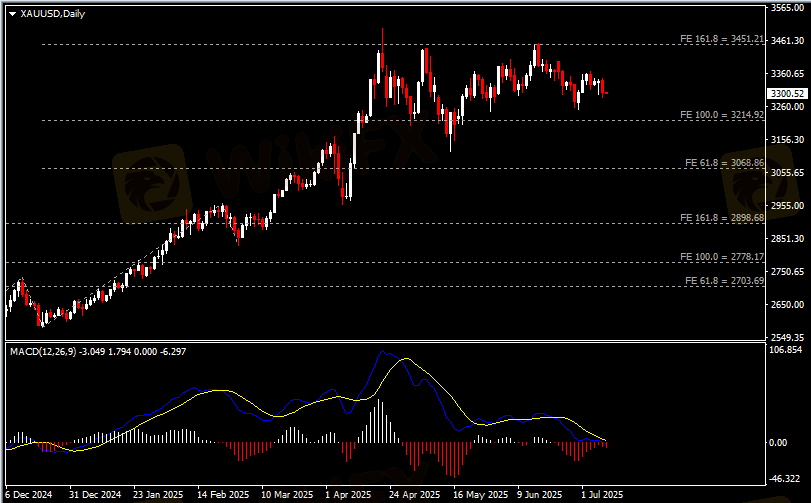Click the 1 Apr 2025 date label
Screen dimensions: 811x503
click(x=349, y=495)
